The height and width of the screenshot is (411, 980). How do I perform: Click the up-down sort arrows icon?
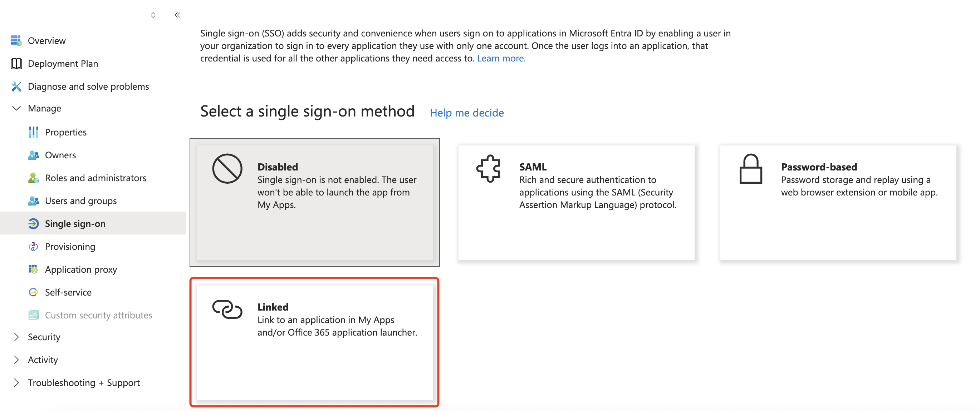click(x=153, y=15)
